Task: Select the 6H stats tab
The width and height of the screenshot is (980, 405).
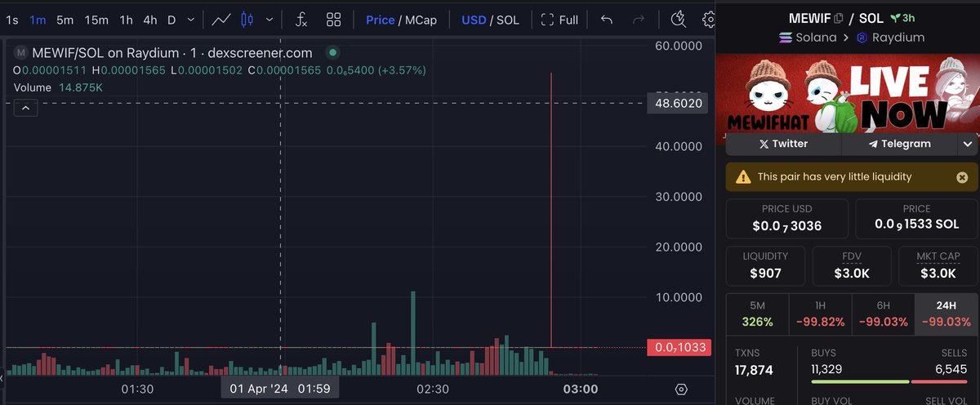Action: click(883, 314)
